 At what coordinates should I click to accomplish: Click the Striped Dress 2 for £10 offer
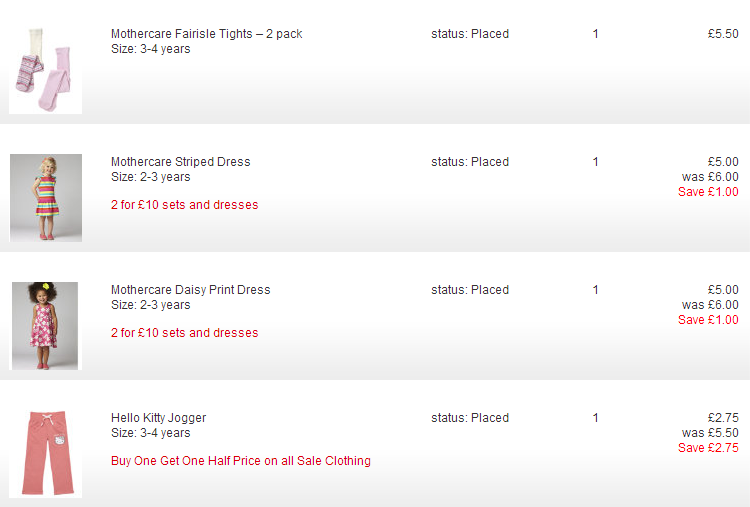184,205
